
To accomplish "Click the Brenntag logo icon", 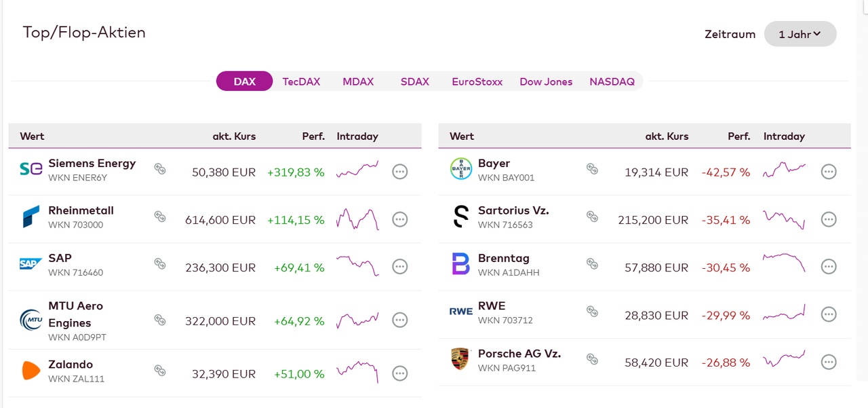I will 461,264.
